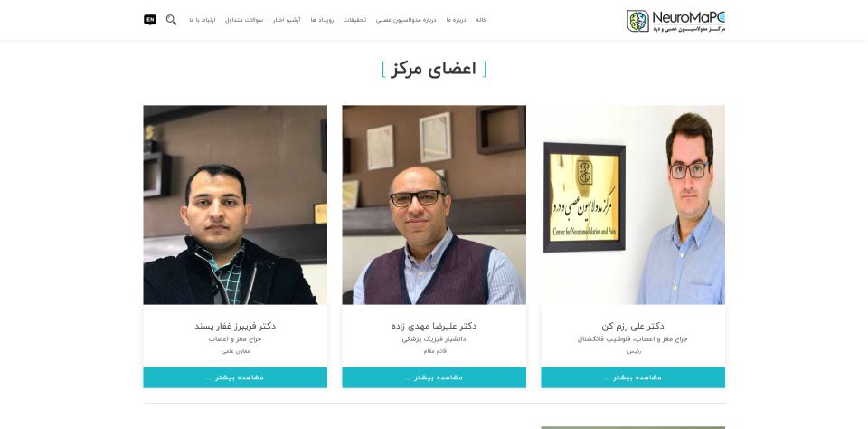Image resolution: width=868 pixels, height=429 pixels.
Task: Go to سوالات متداول page
Action: click(x=244, y=20)
